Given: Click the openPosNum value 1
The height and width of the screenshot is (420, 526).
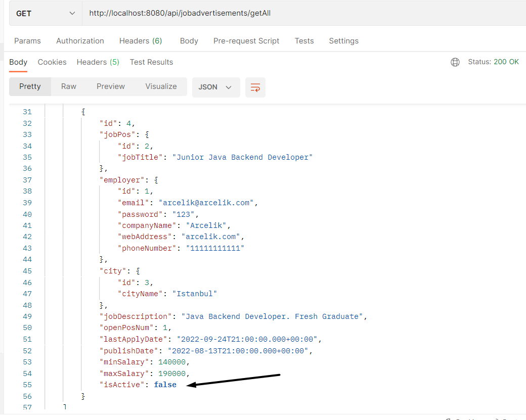Looking at the screenshot, I should pos(165,328).
